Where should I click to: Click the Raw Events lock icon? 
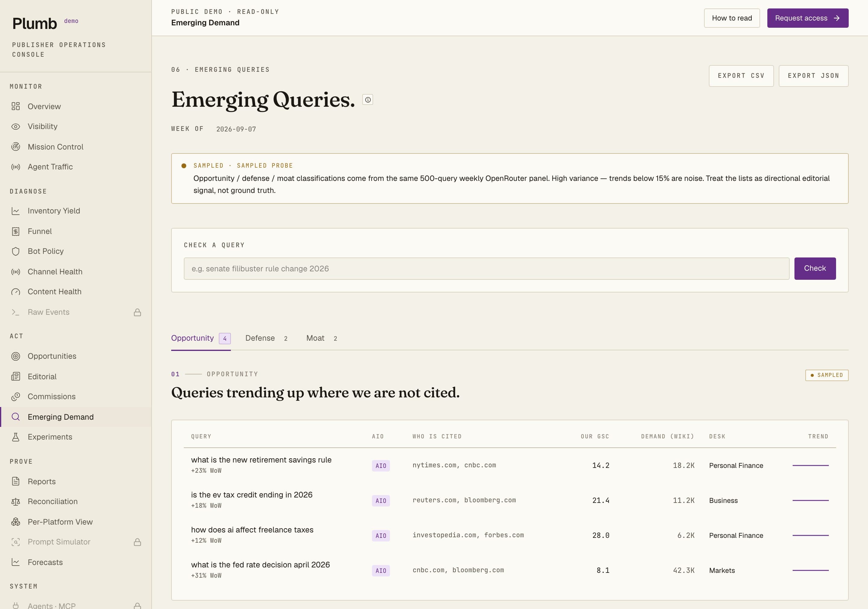138,312
